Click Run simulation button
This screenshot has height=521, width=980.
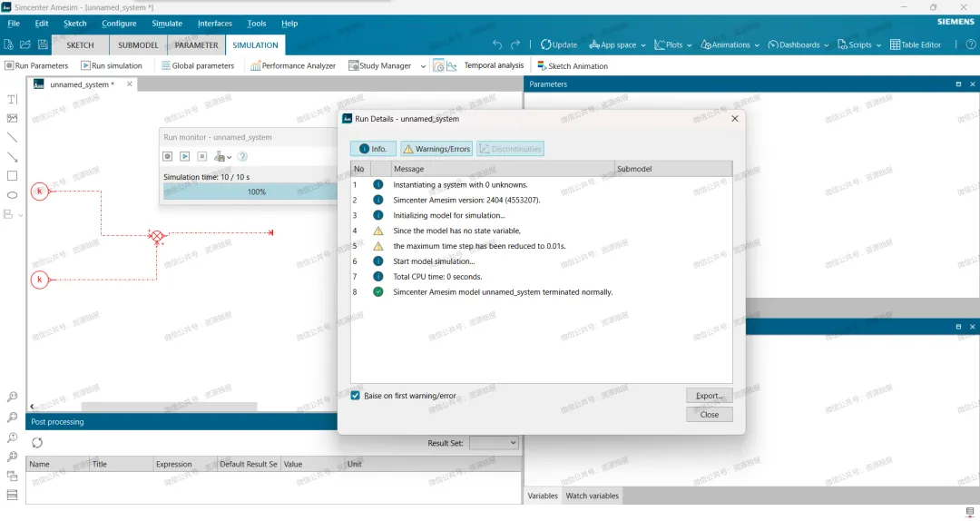click(112, 65)
